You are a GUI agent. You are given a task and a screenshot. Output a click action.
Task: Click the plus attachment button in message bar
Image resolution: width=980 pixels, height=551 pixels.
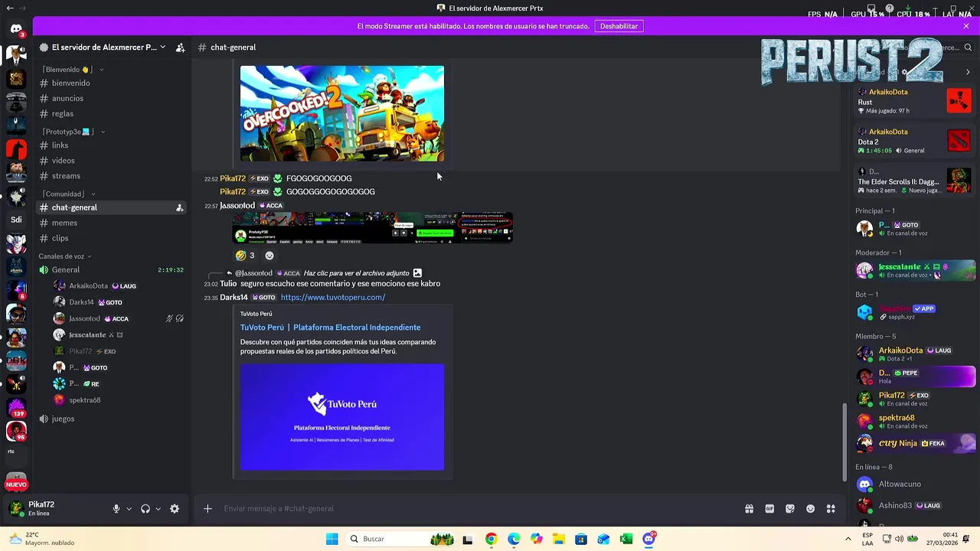coord(207,509)
